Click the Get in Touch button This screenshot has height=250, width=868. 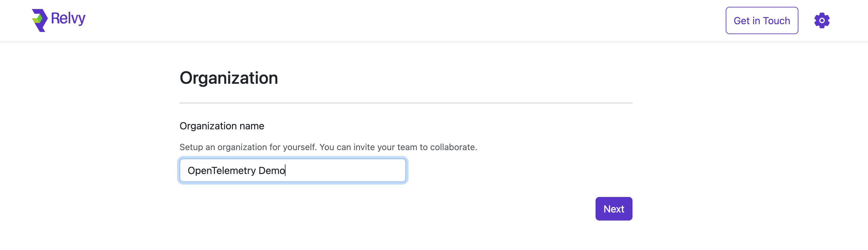[761, 20]
